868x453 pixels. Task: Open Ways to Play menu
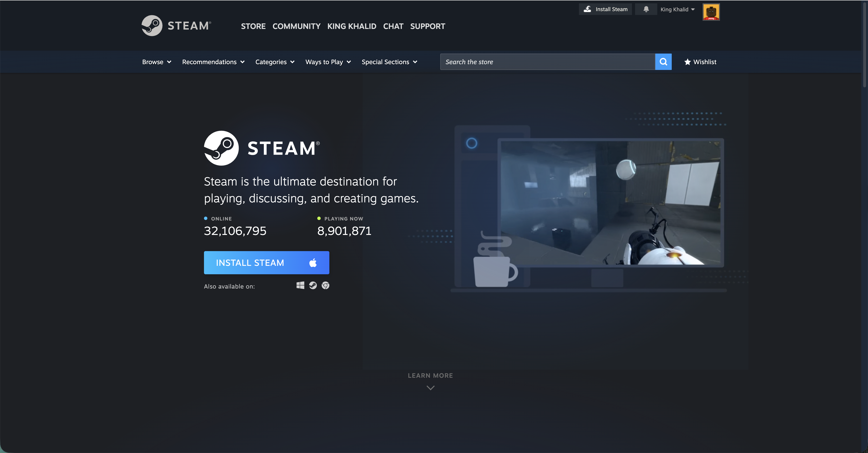[x=328, y=62]
